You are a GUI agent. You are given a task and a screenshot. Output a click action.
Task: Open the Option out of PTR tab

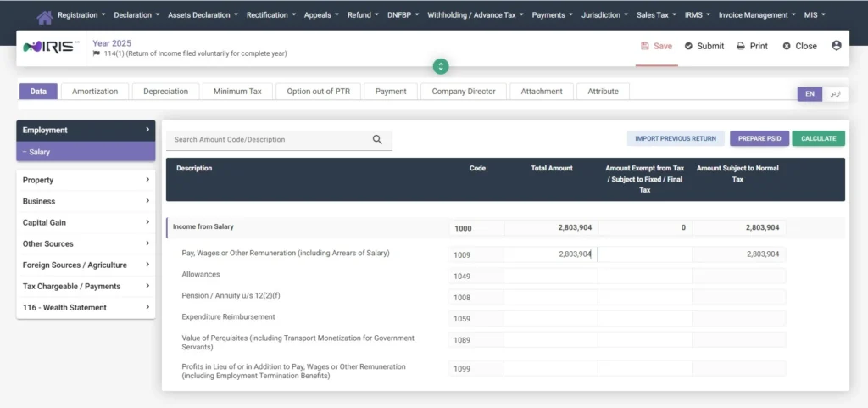pyautogui.click(x=319, y=92)
